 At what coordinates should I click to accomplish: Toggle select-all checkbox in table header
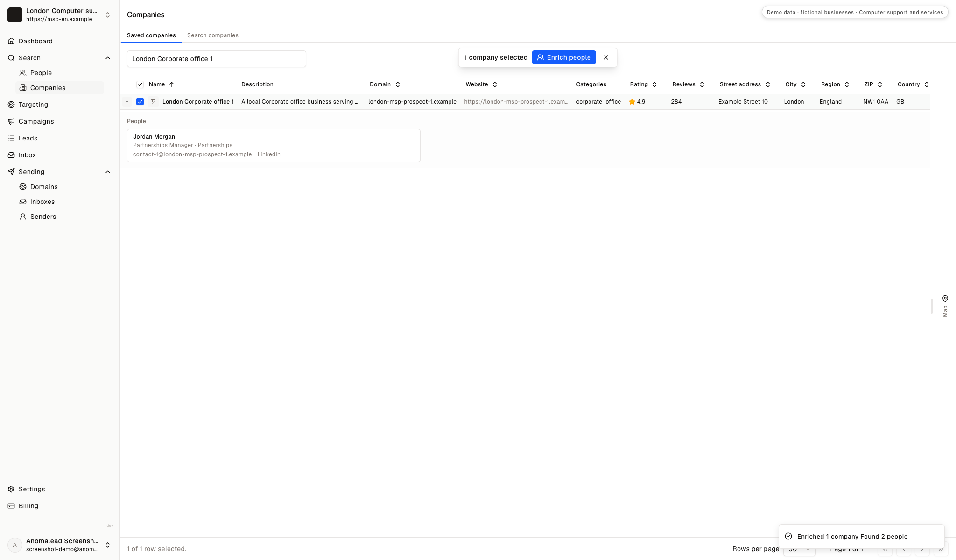tap(140, 84)
